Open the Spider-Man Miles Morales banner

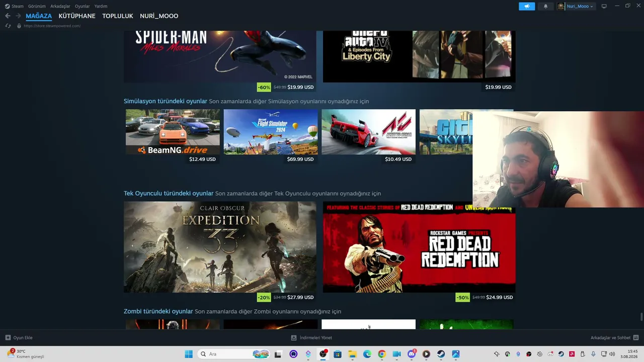[220, 56]
